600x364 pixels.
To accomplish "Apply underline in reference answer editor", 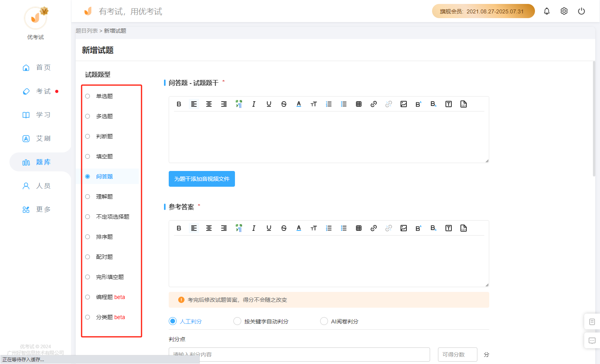I will (269, 228).
